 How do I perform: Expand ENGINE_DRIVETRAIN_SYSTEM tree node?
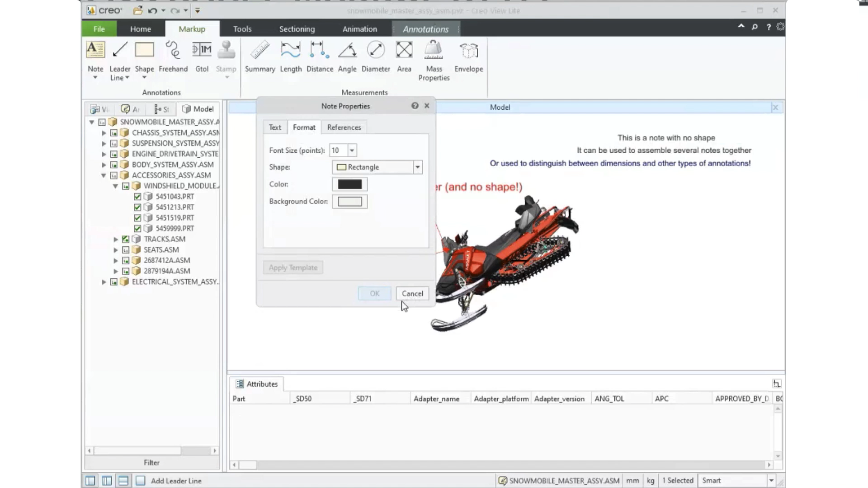[104, 154]
